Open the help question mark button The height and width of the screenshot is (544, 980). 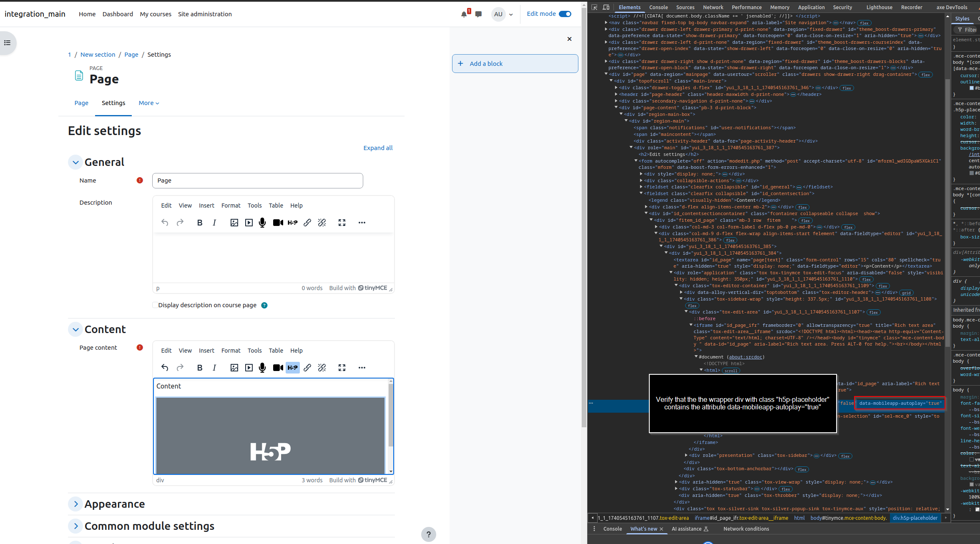(x=428, y=534)
